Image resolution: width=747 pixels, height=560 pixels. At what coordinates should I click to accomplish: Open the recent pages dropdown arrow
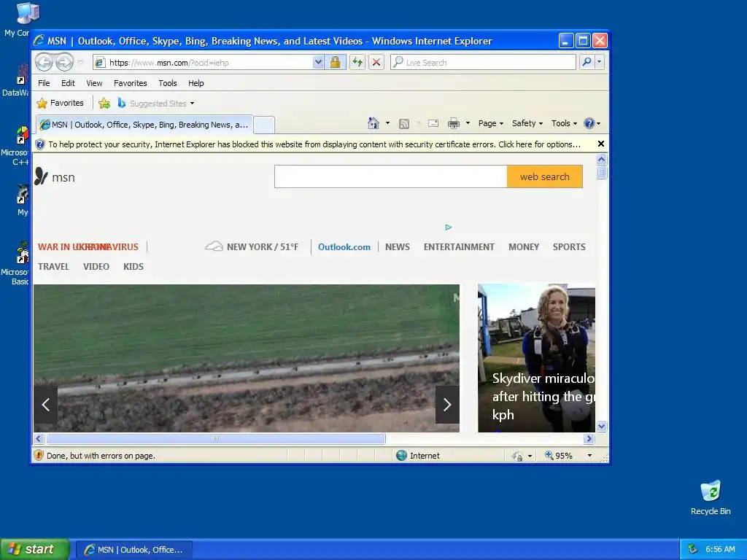click(80, 63)
